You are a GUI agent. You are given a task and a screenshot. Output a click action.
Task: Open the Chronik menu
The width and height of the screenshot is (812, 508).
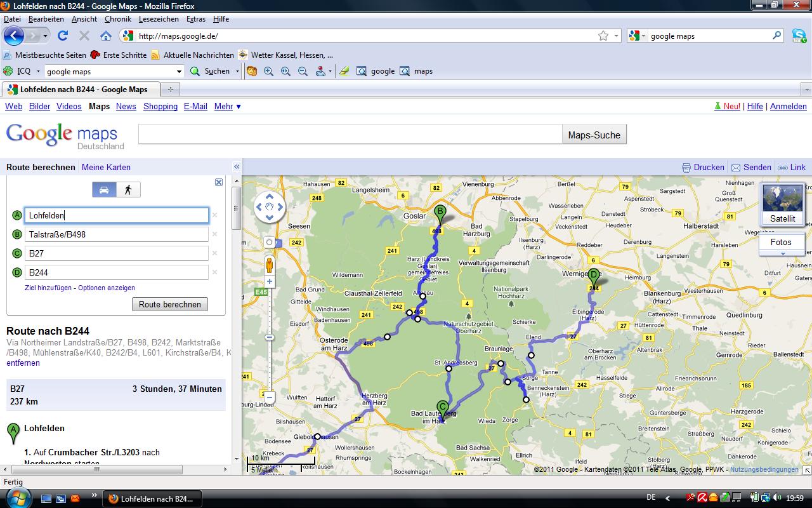click(x=117, y=19)
